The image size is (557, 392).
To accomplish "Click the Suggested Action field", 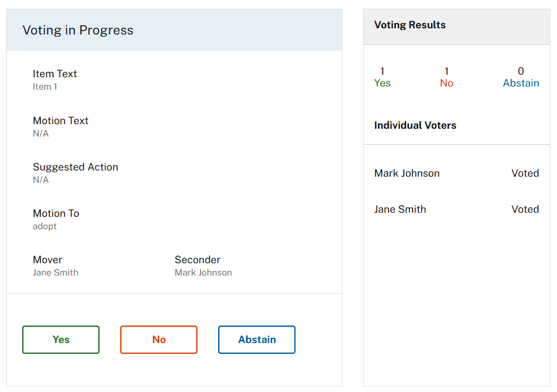I will click(75, 167).
